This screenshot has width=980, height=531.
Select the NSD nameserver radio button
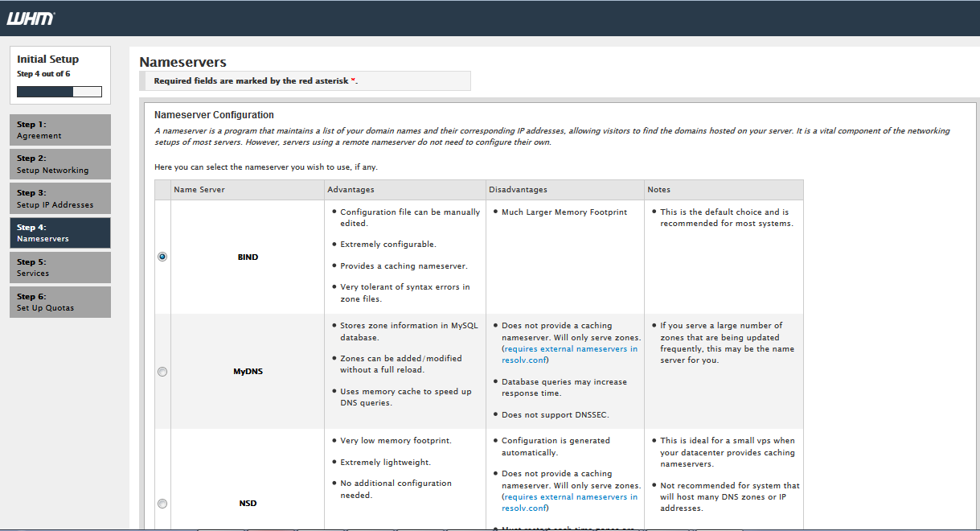[x=162, y=504]
